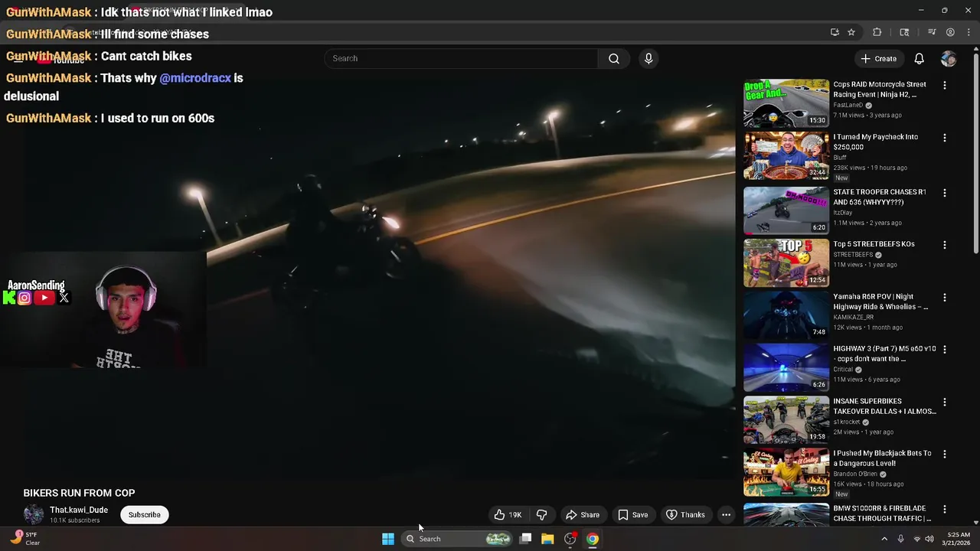Screen dimensions: 980x551
Task: Click the YouTube search magnifier button
Action: (x=614, y=59)
